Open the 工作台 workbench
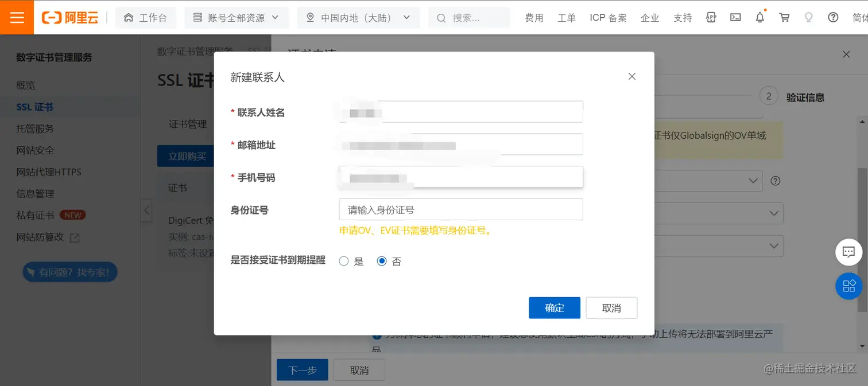Screen dimensions: 868x386 [x=145, y=18]
